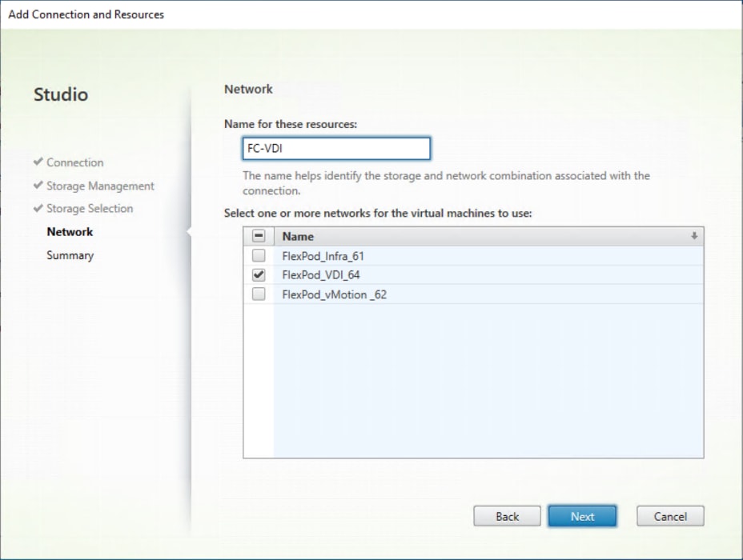Toggle the select-all checkbox in the Name header

click(x=259, y=236)
